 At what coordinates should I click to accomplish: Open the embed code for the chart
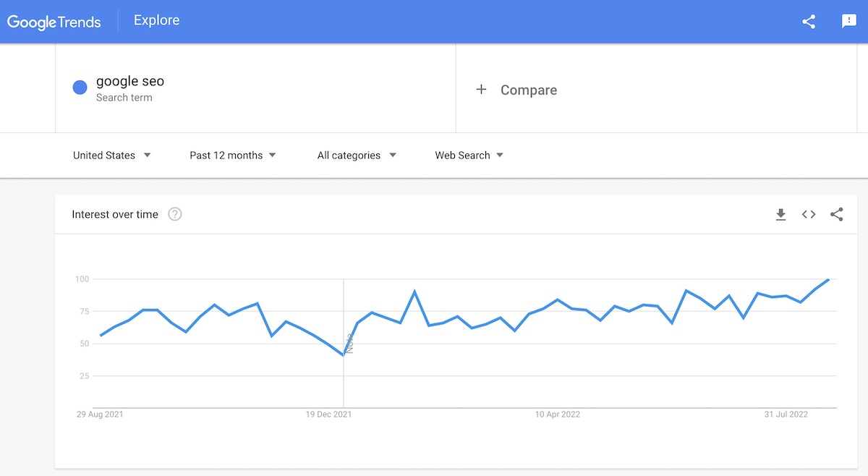coord(808,214)
